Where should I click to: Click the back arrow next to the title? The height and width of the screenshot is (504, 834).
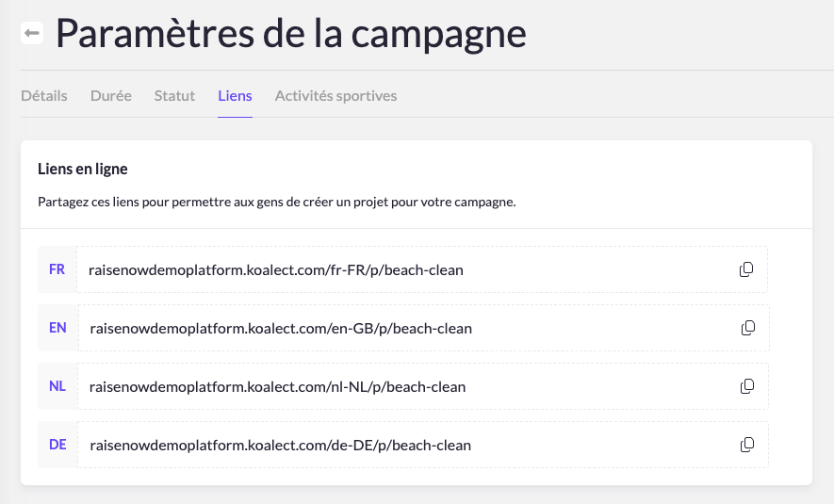pyautogui.click(x=32, y=34)
